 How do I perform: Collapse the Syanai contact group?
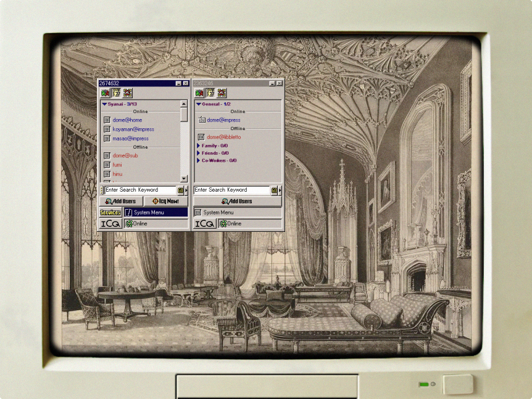click(104, 104)
